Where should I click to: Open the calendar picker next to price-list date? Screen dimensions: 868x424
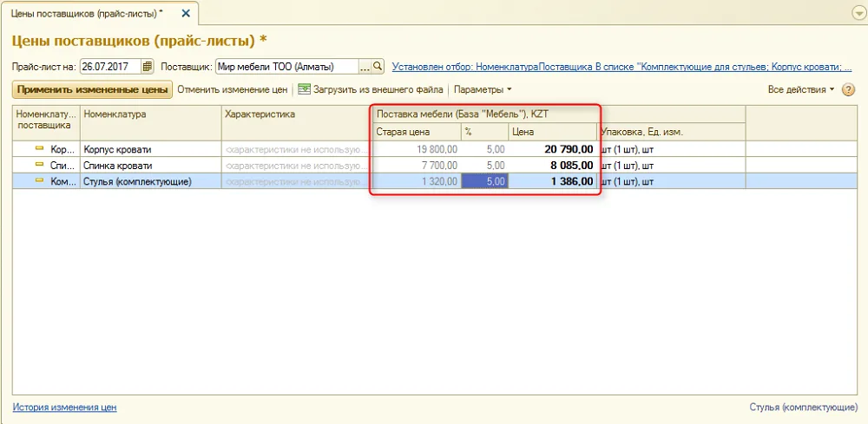coord(147,67)
